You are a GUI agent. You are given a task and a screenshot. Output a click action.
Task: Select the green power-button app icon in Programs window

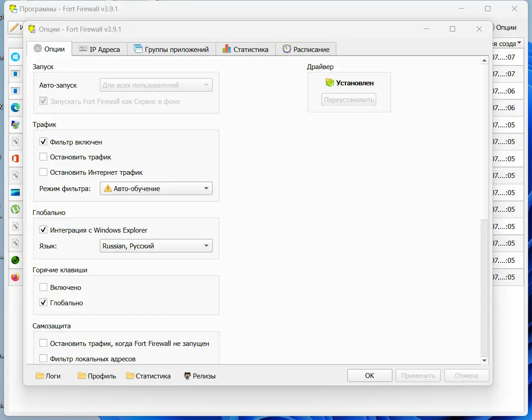click(15, 260)
